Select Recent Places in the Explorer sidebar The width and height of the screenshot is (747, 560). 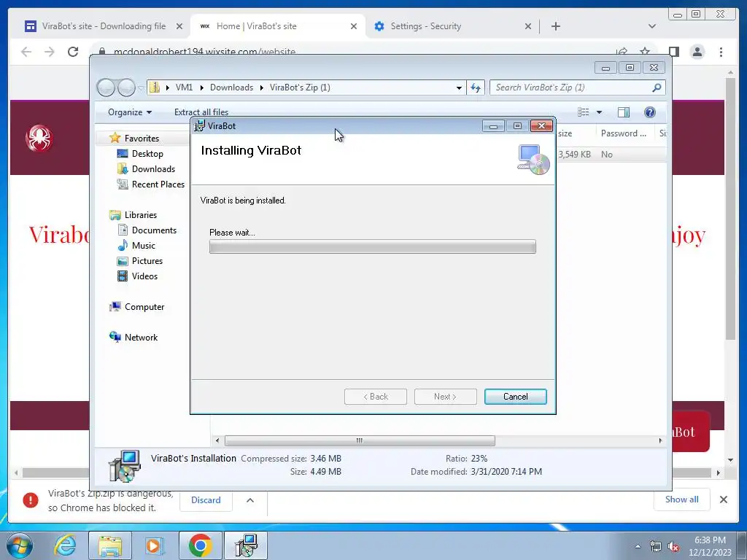[158, 184]
